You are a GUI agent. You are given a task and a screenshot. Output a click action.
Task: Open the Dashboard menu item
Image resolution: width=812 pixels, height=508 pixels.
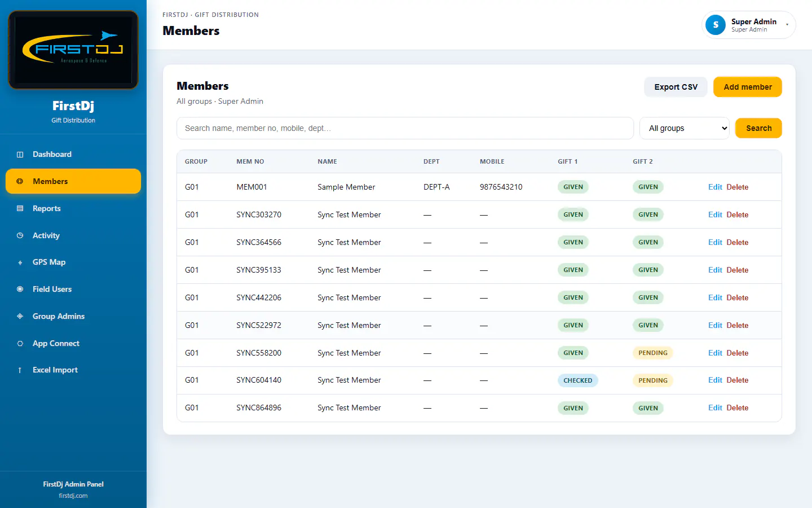pos(73,154)
